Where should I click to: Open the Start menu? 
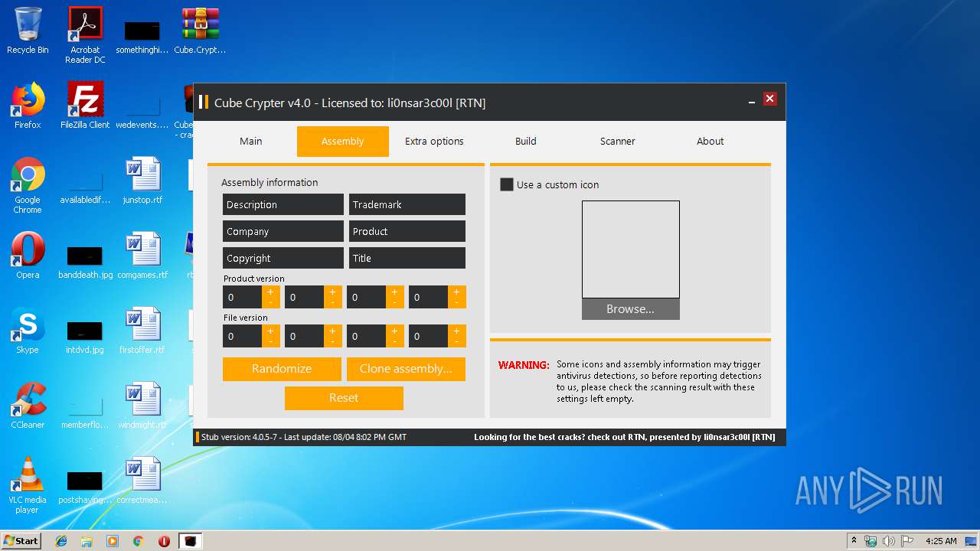[x=21, y=540]
